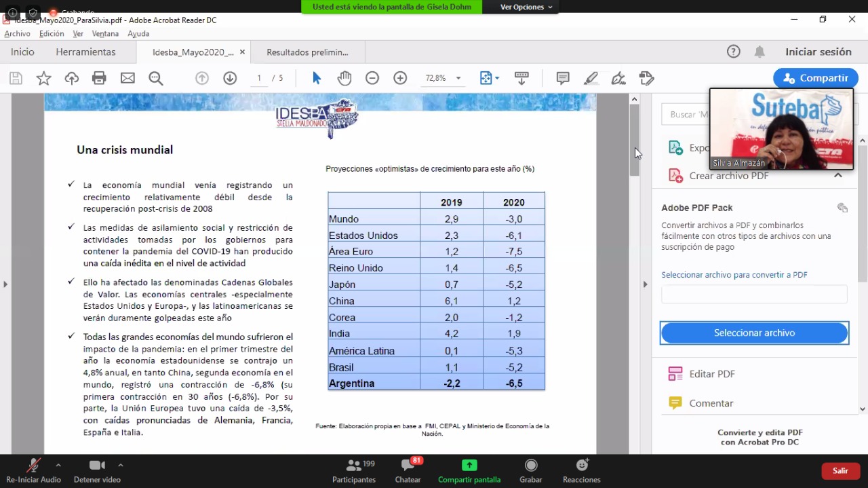Click the zoom out minus icon
Image resolution: width=868 pixels, height=488 pixels.
372,78
